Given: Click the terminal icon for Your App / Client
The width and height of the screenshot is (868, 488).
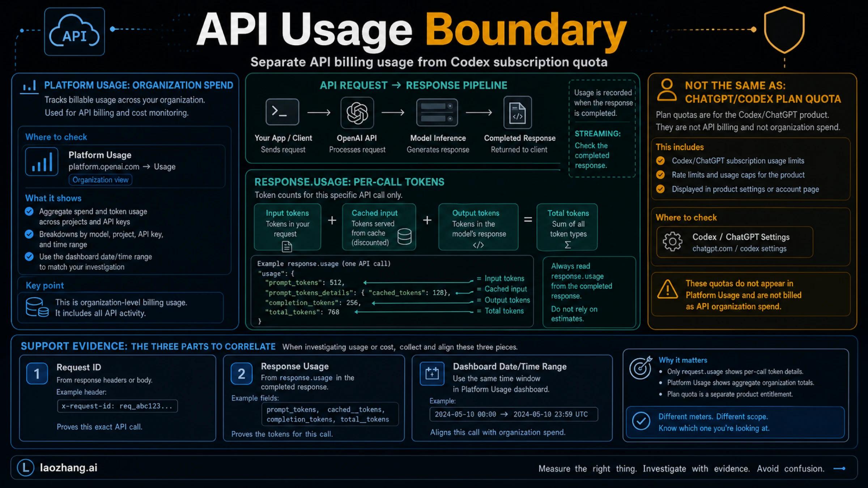Looking at the screenshot, I should (x=282, y=112).
